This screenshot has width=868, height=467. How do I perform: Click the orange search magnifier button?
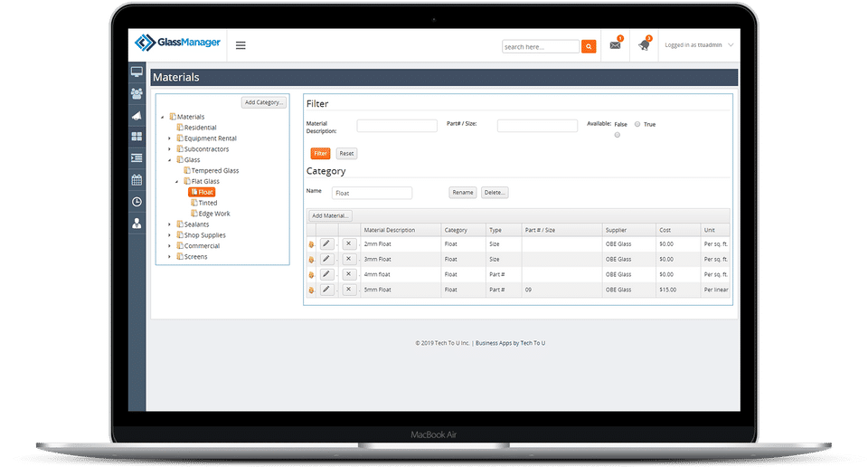coord(589,46)
